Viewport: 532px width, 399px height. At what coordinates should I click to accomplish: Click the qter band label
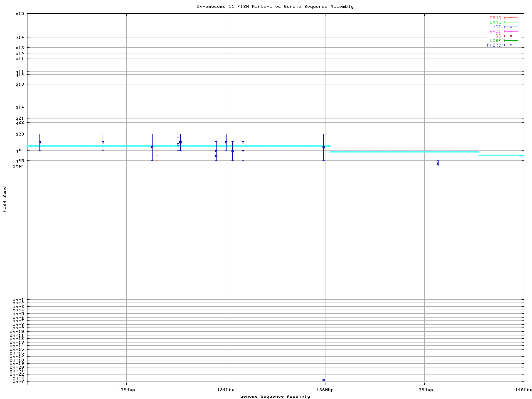point(19,166)
